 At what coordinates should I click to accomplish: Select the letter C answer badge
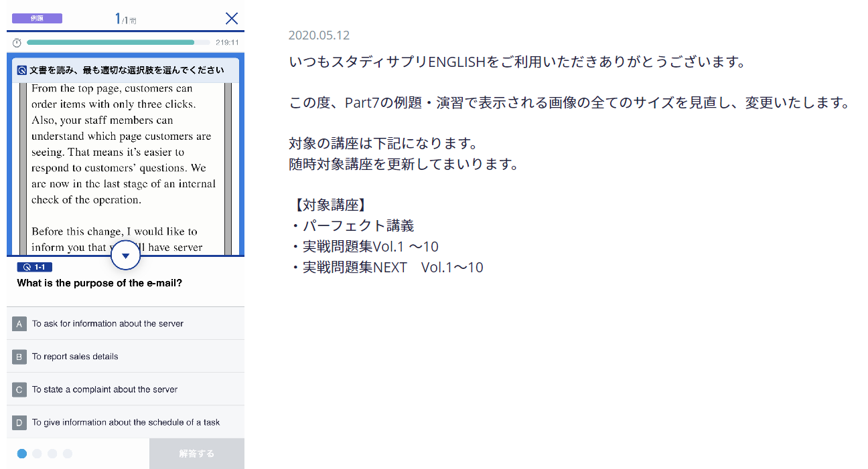coord(19,389)
